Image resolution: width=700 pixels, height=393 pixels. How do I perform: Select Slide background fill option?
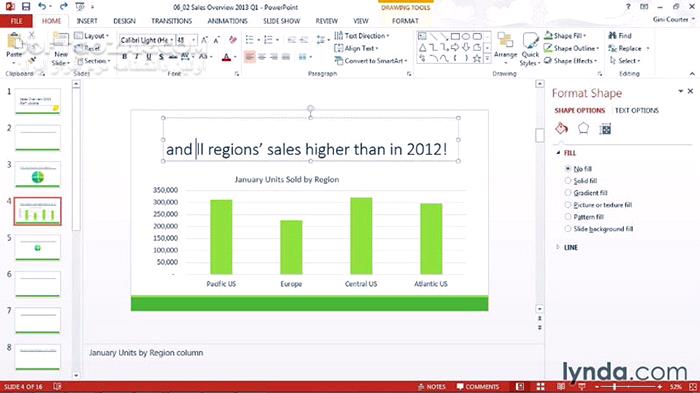599,229
